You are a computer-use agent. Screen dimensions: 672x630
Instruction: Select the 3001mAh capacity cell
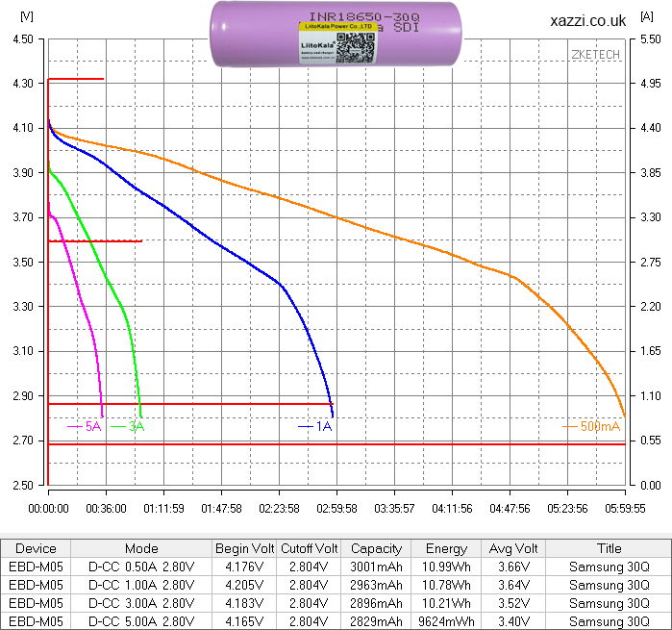tap(376, 567)
